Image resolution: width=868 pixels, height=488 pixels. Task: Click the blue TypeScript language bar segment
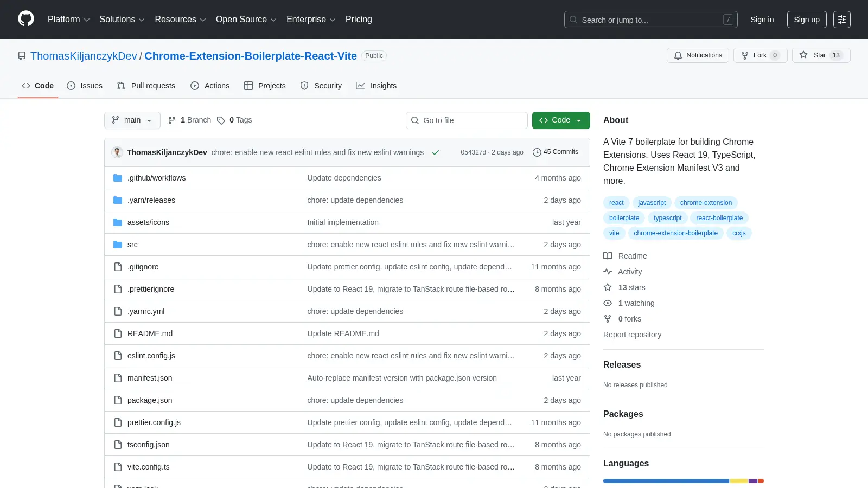[x=666, y=481]
